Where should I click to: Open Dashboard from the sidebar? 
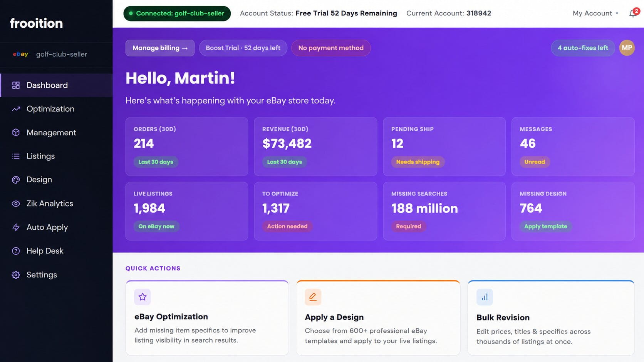56,85
